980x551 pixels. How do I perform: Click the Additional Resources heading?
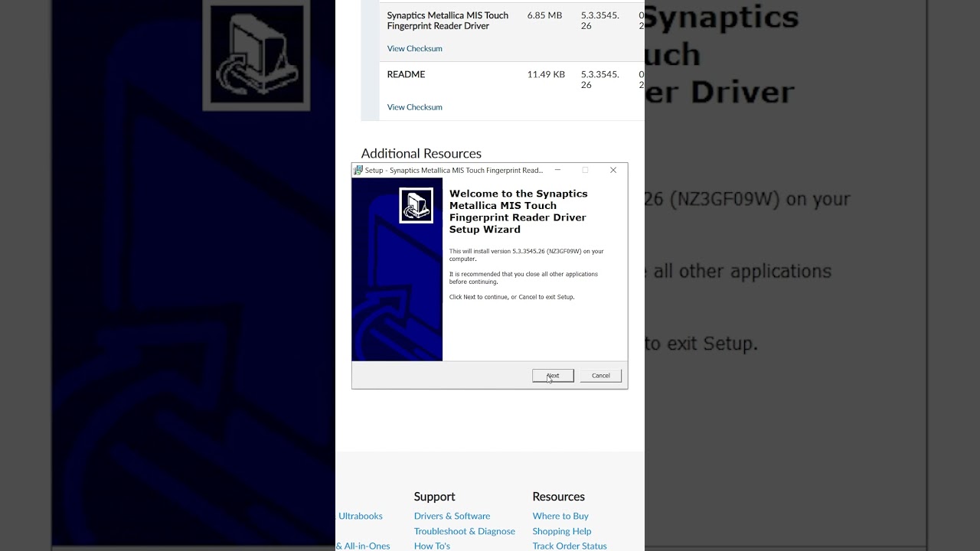pyautogui.click(x=421, y=153)
